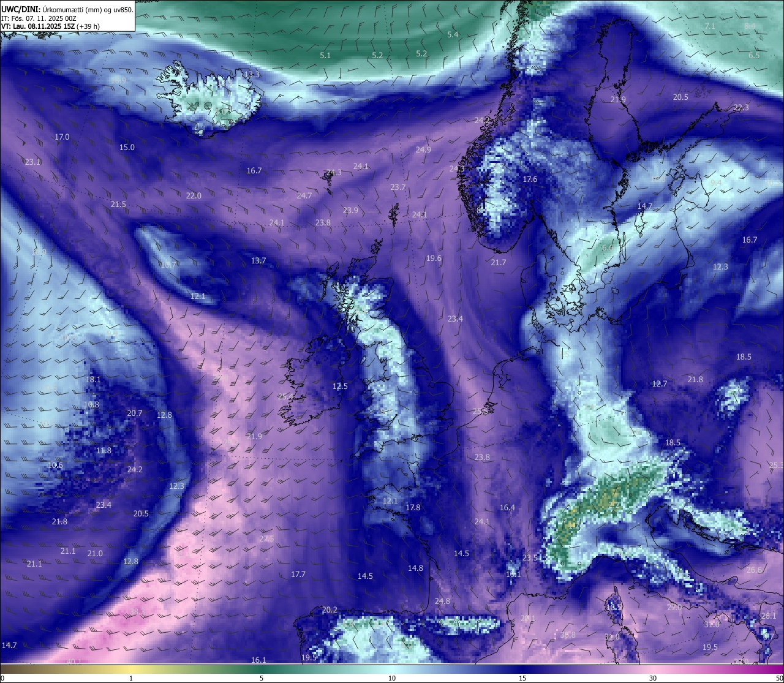Click the 17.8 value on the map
This screenshot has width=784, height=683.
(x=413, y=508)
